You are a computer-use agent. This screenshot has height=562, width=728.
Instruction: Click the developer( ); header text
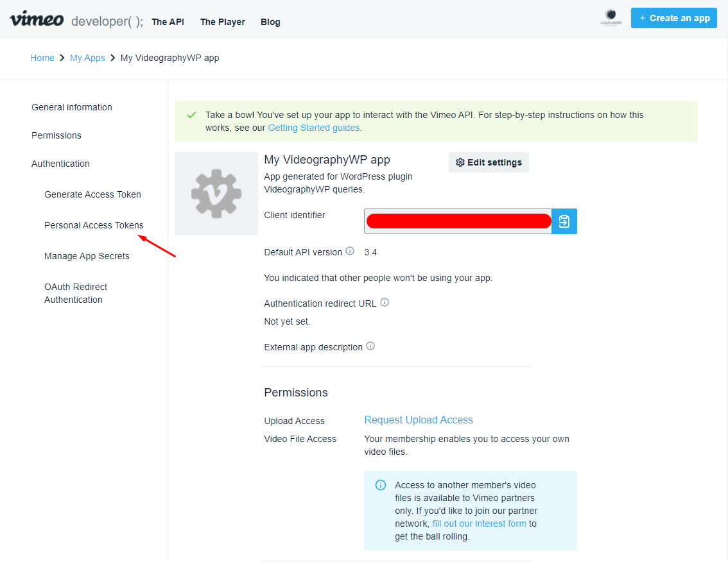[x=107, y=21]
